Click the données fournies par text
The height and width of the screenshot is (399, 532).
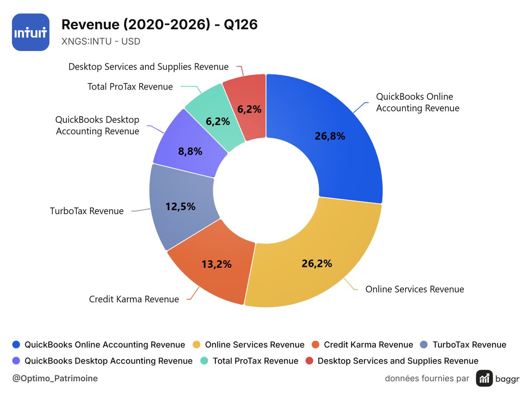(427, 378)
